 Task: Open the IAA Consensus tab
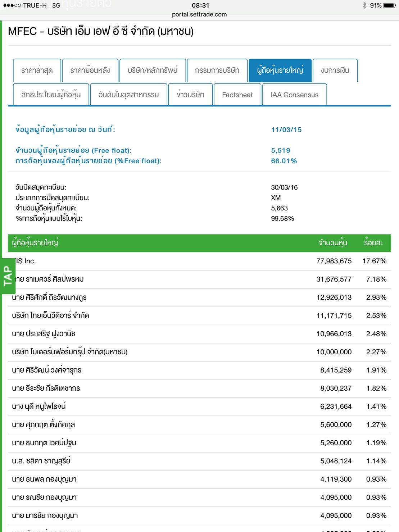(294, 95)
